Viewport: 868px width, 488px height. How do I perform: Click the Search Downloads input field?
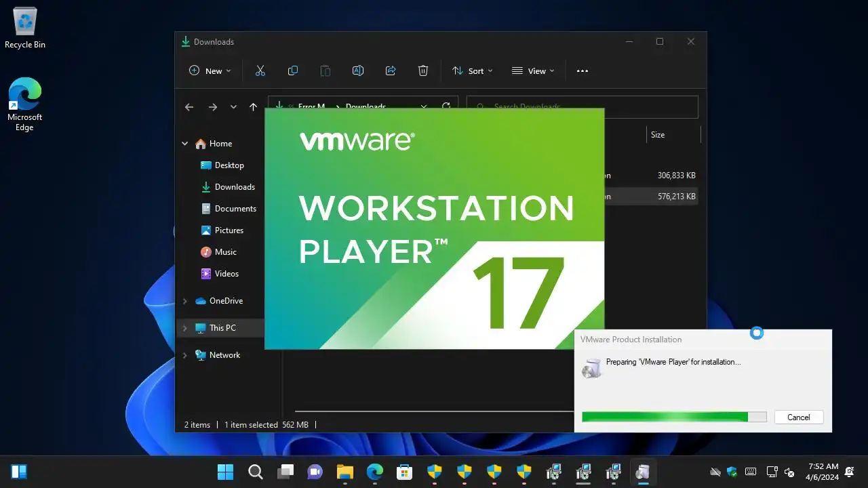(x=583, y=106)
